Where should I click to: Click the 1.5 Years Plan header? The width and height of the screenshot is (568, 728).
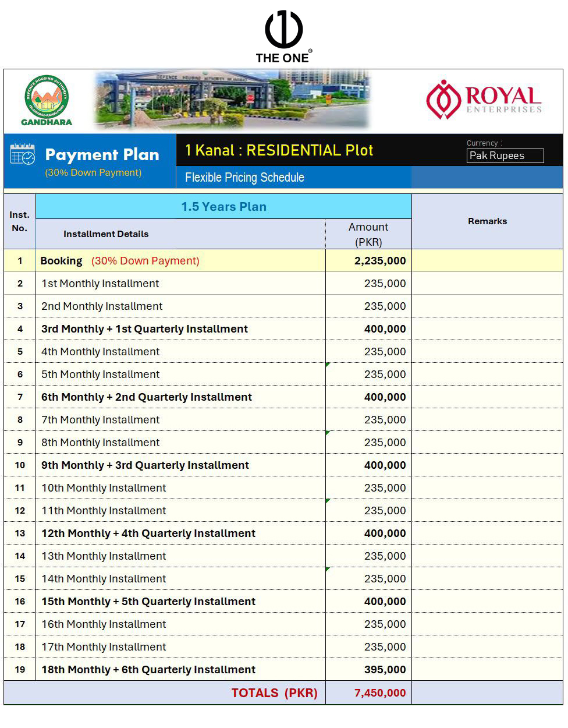(223, 207)
